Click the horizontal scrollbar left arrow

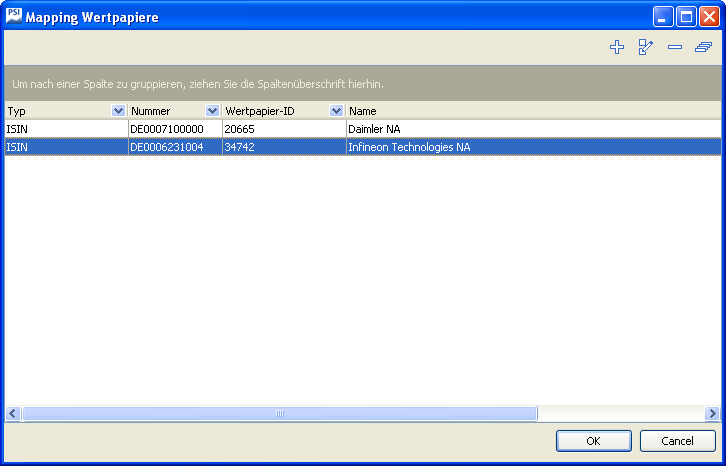pos(13,413)
